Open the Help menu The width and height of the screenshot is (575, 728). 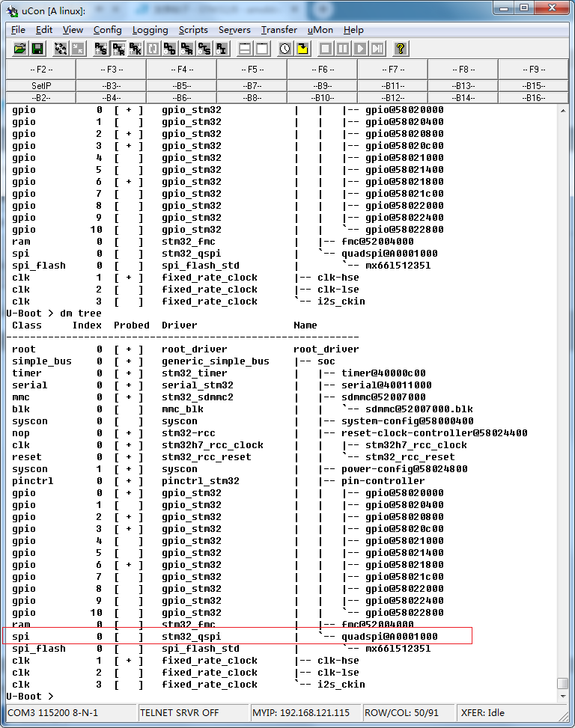pos(353,30)
